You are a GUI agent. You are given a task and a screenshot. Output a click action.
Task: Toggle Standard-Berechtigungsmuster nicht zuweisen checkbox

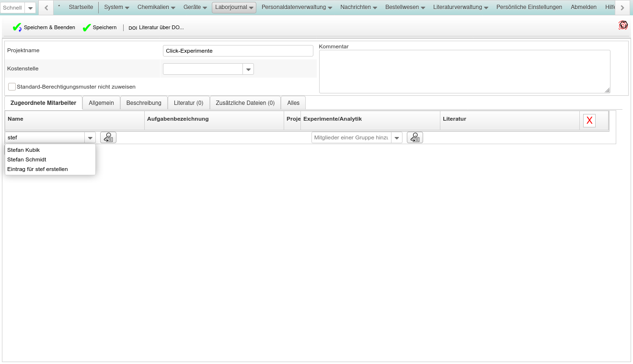pyautogui.click(x=12, y=87)
